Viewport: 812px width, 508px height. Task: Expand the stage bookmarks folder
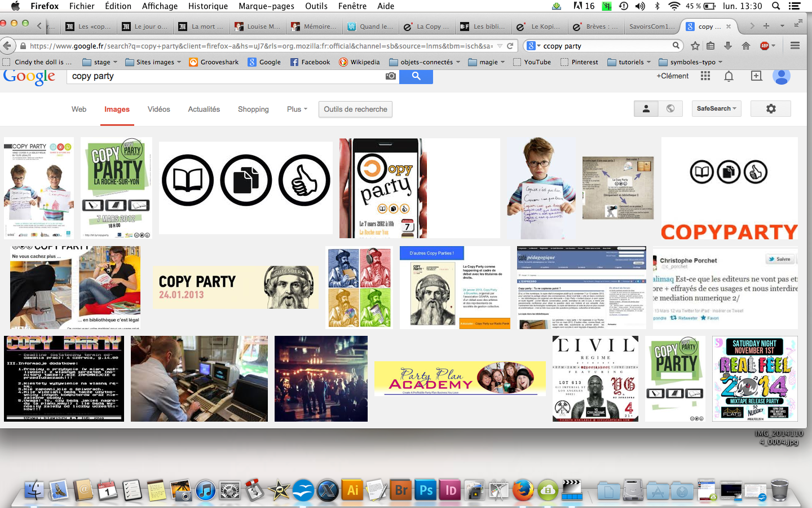coord(100,62)
